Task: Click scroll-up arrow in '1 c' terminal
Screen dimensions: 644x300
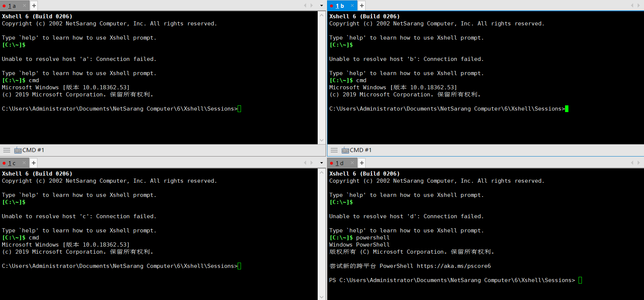Action: 321,173
